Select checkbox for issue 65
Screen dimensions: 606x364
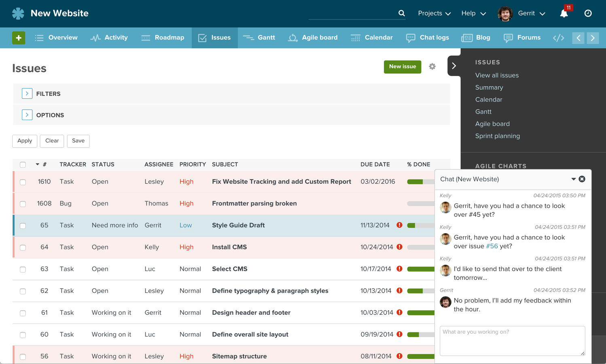(23, 226)
